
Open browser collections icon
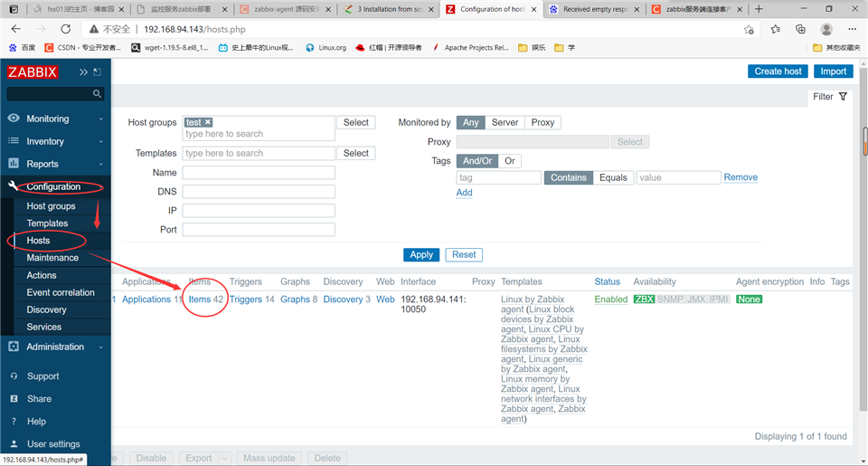(x=800, y=29)
